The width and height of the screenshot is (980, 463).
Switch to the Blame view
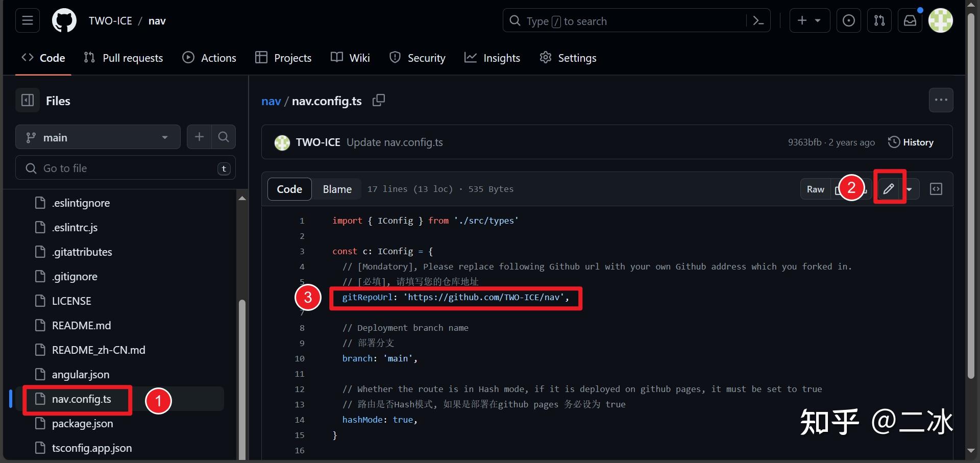pos(337,189)
